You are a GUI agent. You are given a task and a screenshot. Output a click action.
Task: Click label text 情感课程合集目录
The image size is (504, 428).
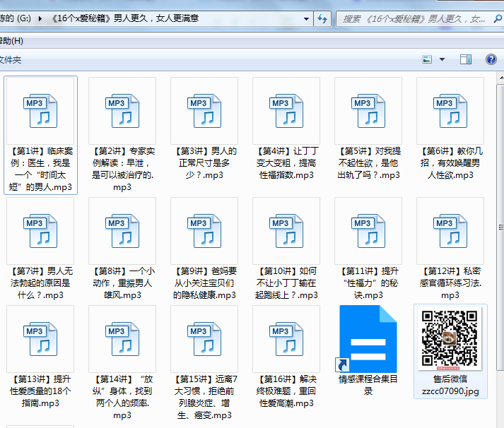point(368,385)
